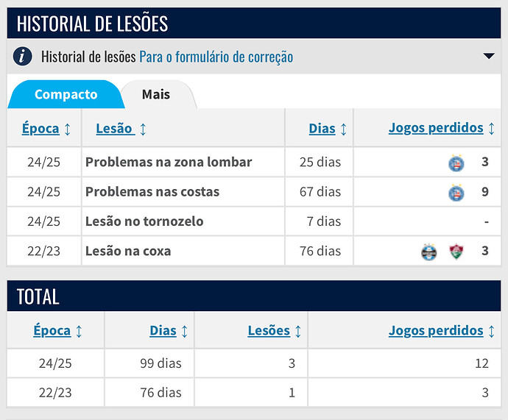Switch to the Mais tab

[156, 94]
